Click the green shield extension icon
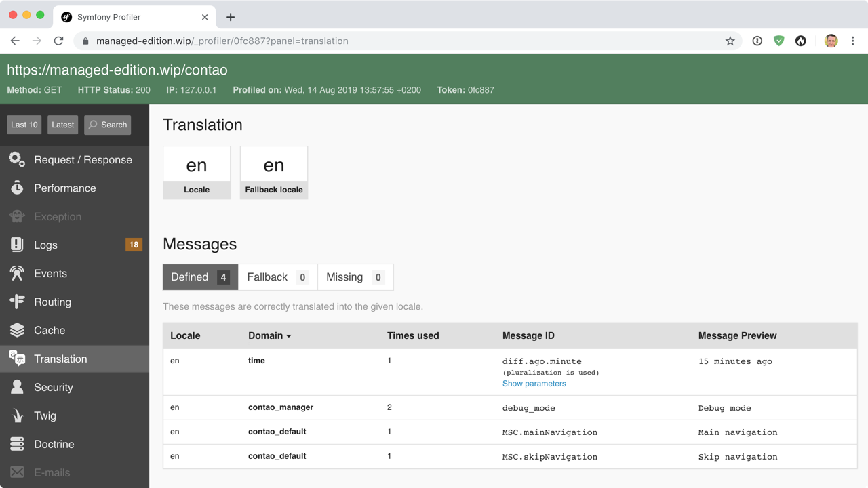 pos(779,41)
